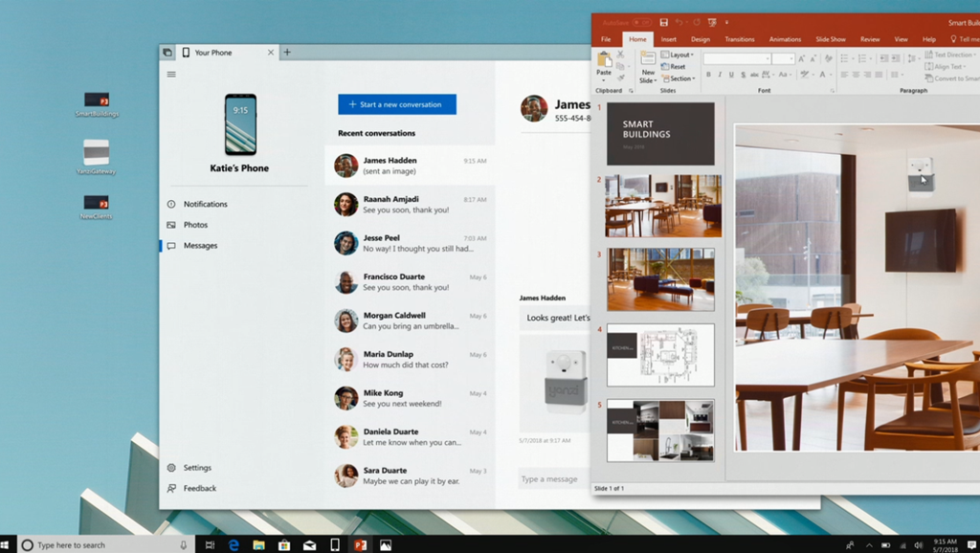
Task: Open Microsoft Edge from the taskbar
Action: [x=234, y=544]
